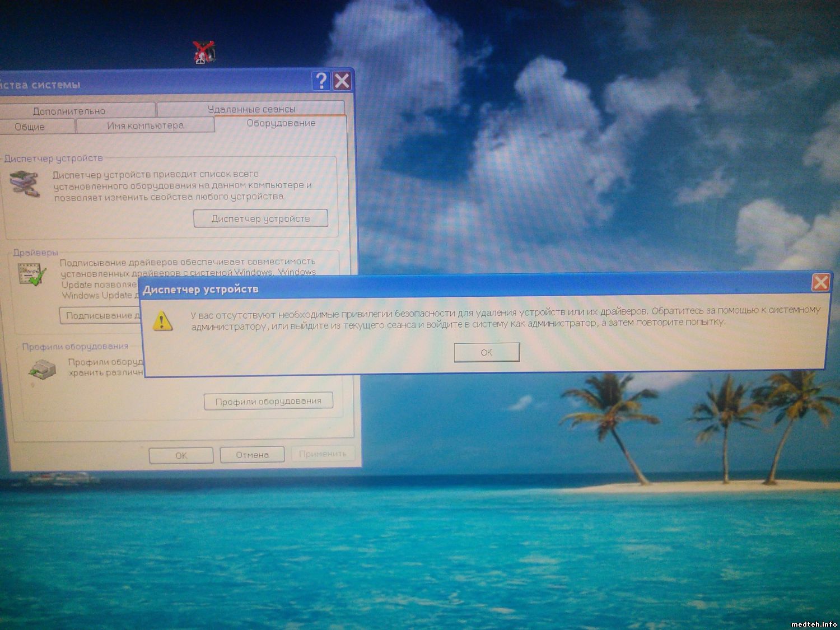Open the Удаленные сеансы tab
Image resolution: width=840 pixels, height=630 pixels.
pyautogui.click(x=251, y=109)
